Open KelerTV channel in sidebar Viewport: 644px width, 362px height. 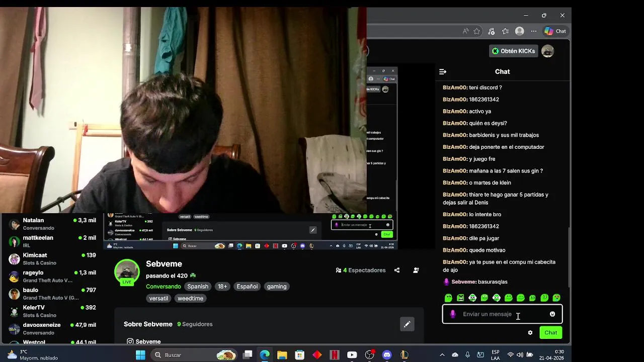pyautogui.click(x=52, y=311)
